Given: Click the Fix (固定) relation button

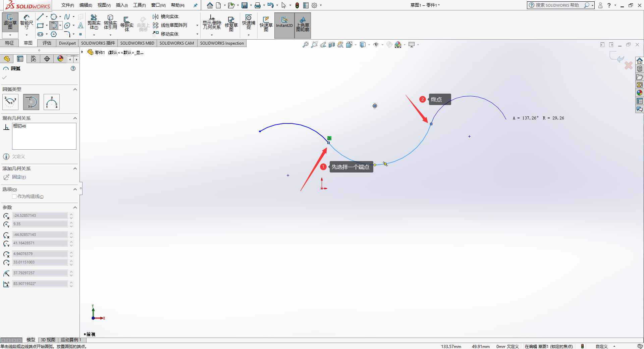Looking at the screenshot, I should point(15,177).
